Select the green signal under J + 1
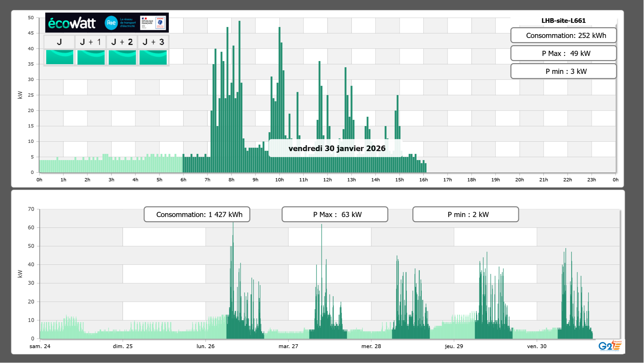The height and width of the screenshot is (363, 644). (x=91, y=57)
